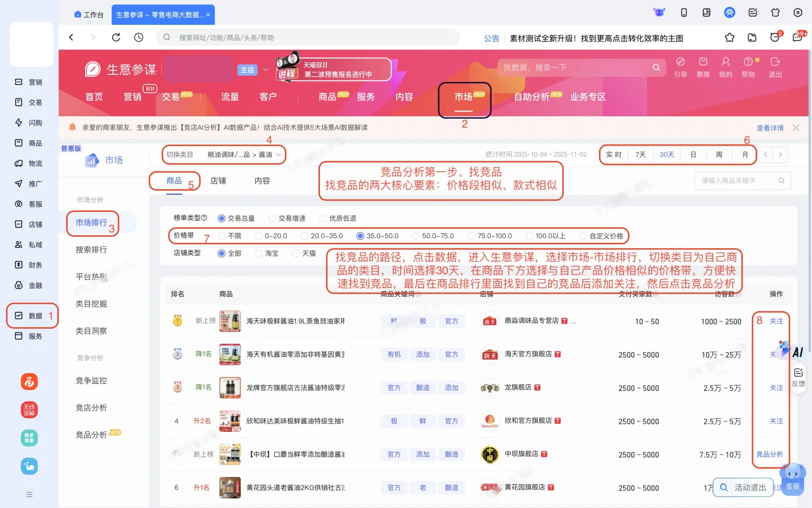Screen dimensions: 812x508
Task: Open 客服 in the left sidebar
Action: click(29, 204)
